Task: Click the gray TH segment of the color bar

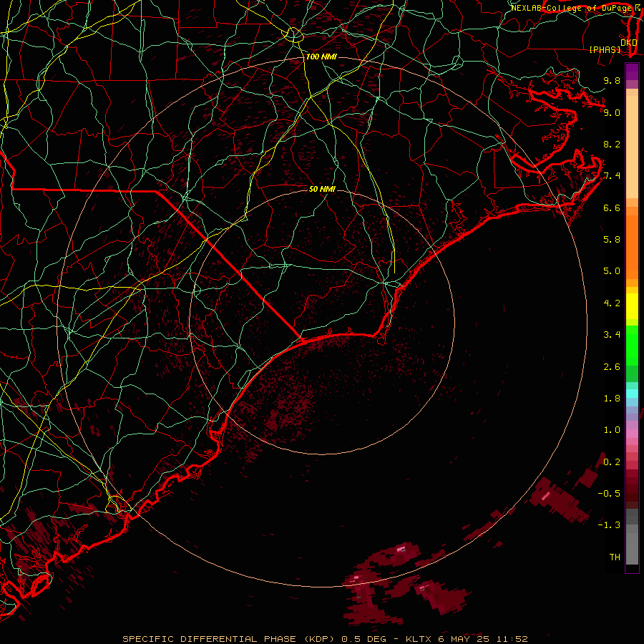Action: 632,548
